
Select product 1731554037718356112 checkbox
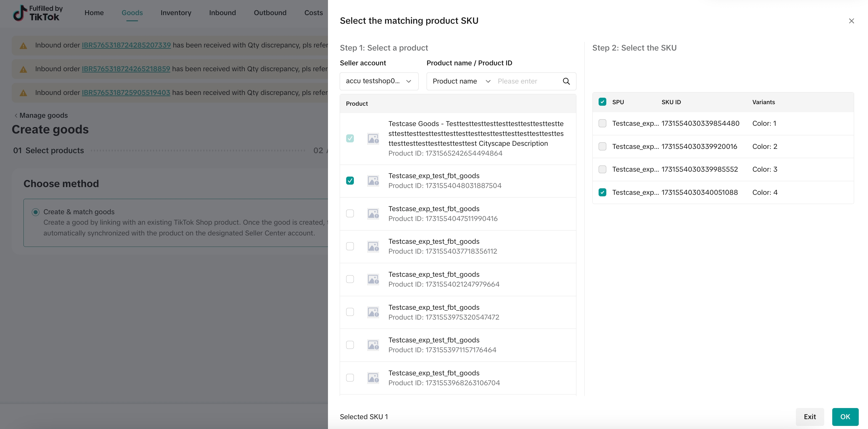[350, 246]
